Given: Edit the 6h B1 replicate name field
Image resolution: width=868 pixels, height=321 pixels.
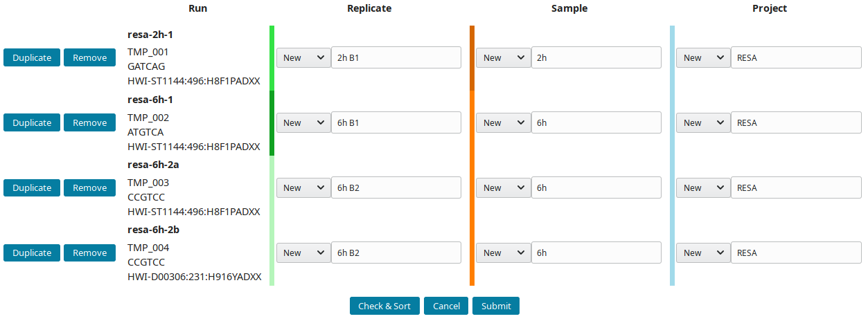Looking at the screenshot, I should pos(396,122).
